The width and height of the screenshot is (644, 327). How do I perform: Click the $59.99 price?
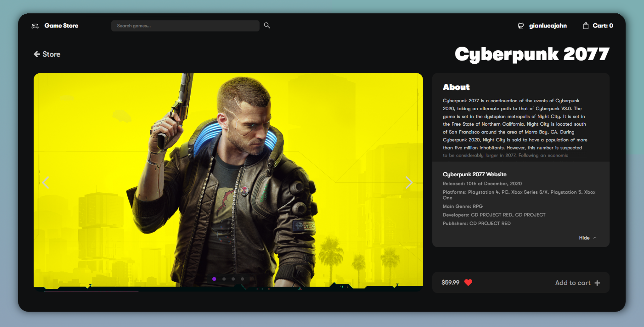[450, 282]
